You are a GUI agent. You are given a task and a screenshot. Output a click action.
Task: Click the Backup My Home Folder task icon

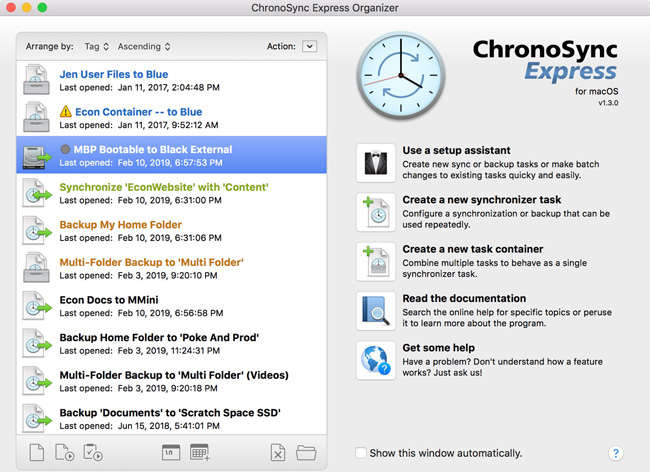click(36, 230)
